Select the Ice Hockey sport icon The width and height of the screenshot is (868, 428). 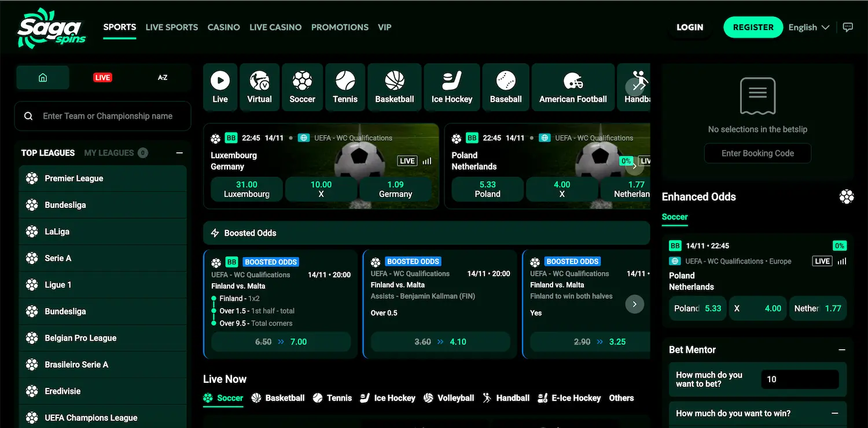[x=452, y=87]
